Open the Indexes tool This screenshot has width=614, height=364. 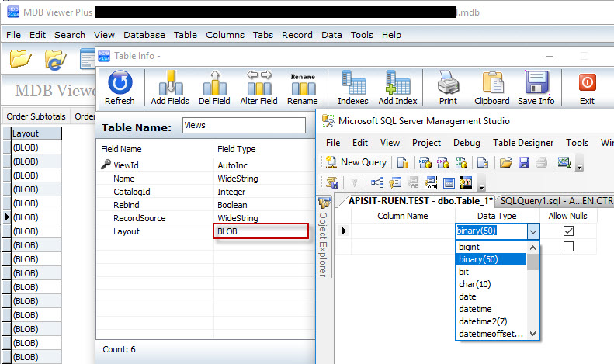[x=353, y=87]
